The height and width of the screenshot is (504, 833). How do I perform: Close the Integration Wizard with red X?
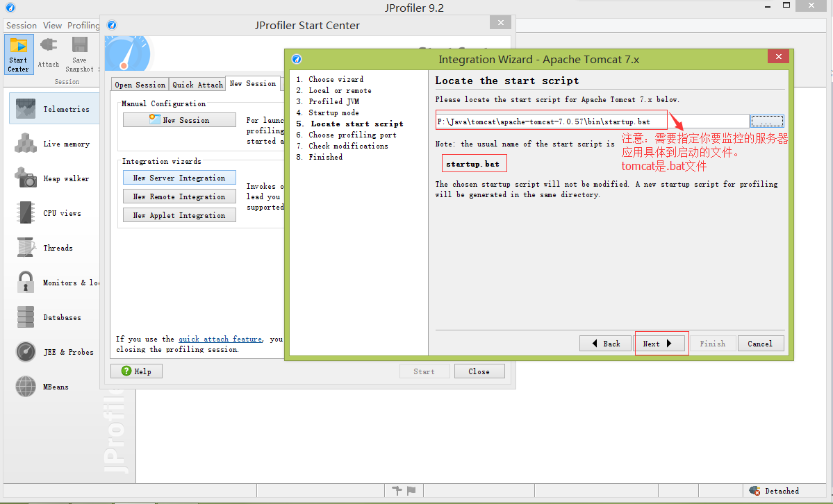coord(778,56)
